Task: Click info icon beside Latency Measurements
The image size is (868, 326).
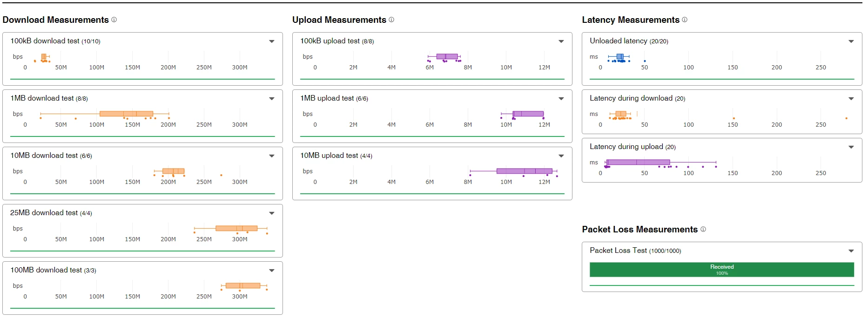Action: coord(685,20)
